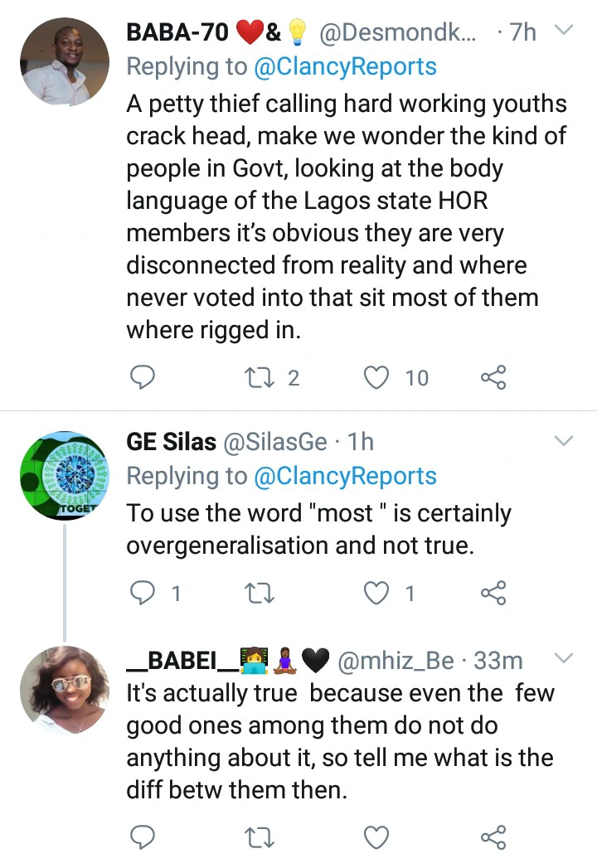Like BABA-70's tweet about Govt
The width and height of the screenshot is (597, 868).
click(377, 378)
